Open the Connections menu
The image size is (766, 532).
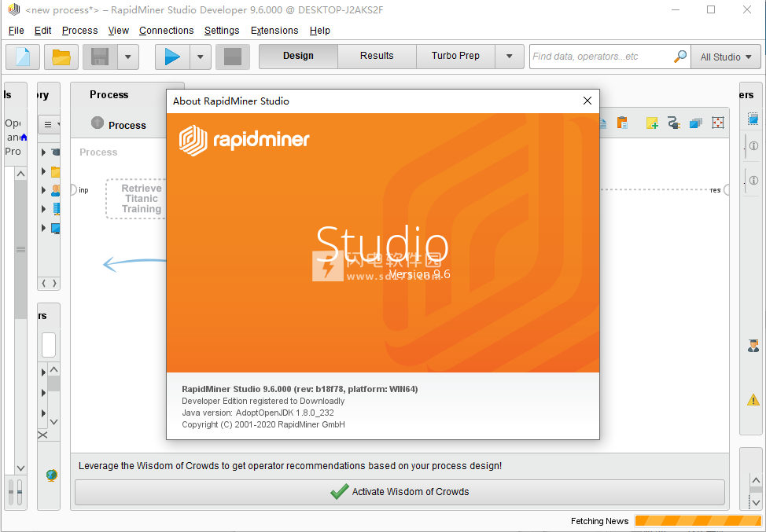[166, 31]
